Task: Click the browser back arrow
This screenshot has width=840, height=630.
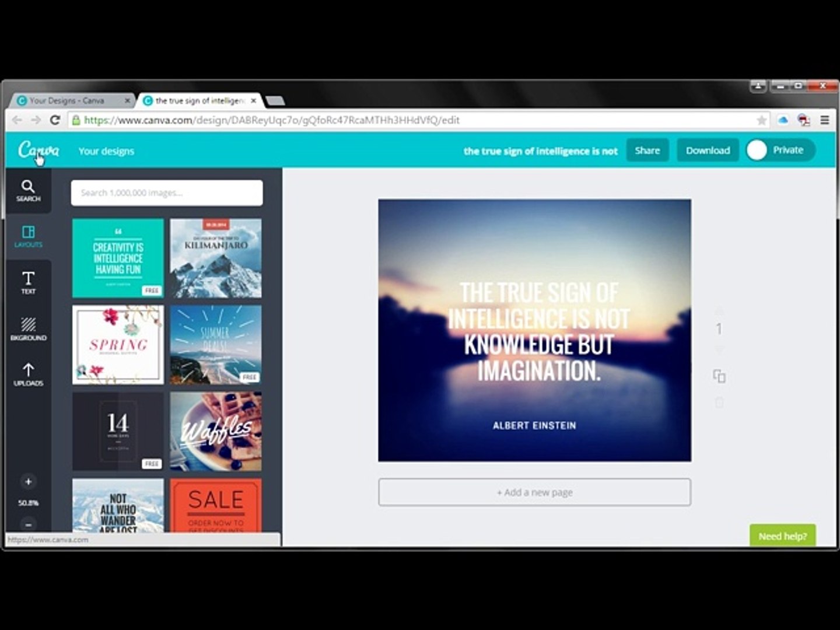Action: coord(17,120)
